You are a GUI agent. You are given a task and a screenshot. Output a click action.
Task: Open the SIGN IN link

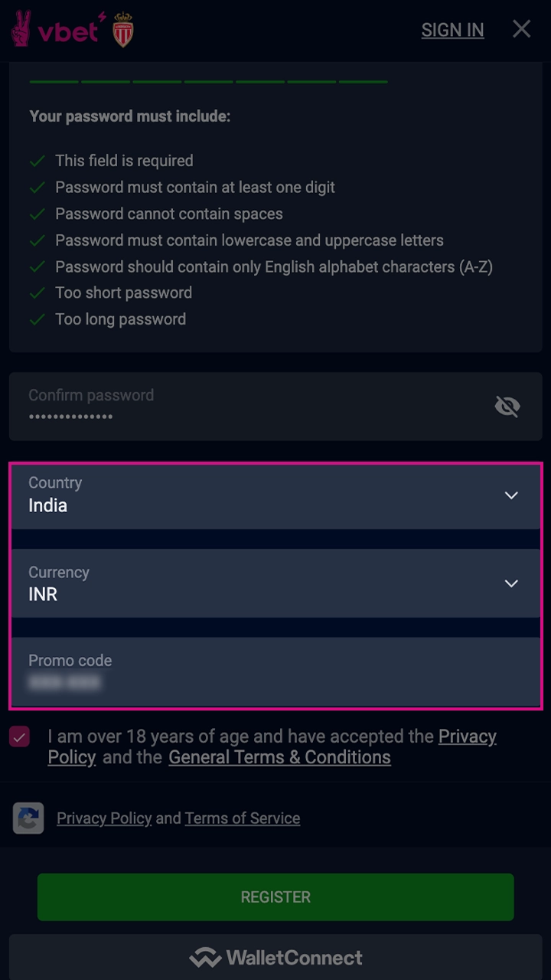click(452, 30)
